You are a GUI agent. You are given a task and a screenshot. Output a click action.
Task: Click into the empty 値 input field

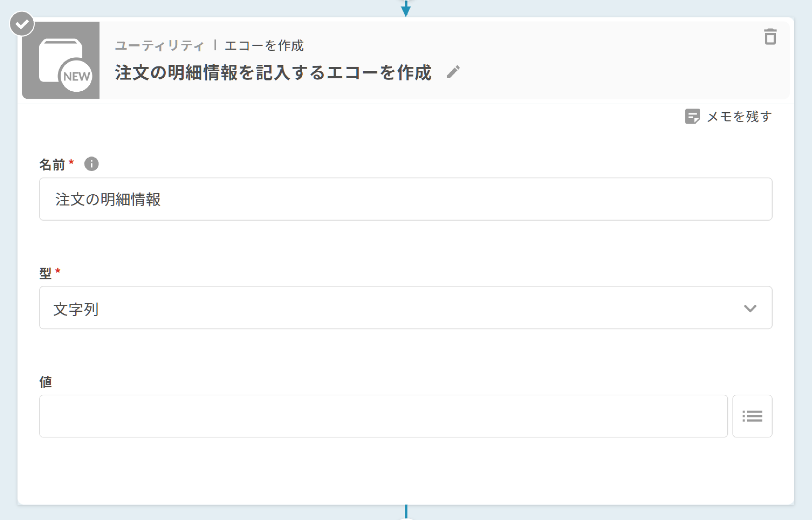[383, 416]
